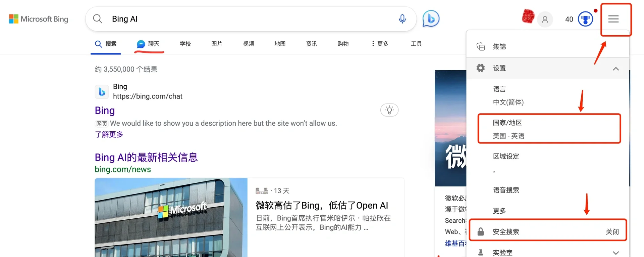Viewport: 644px width, 257px height.
Task: Open 更多 settings entry in menu
Action: point(547,210)
